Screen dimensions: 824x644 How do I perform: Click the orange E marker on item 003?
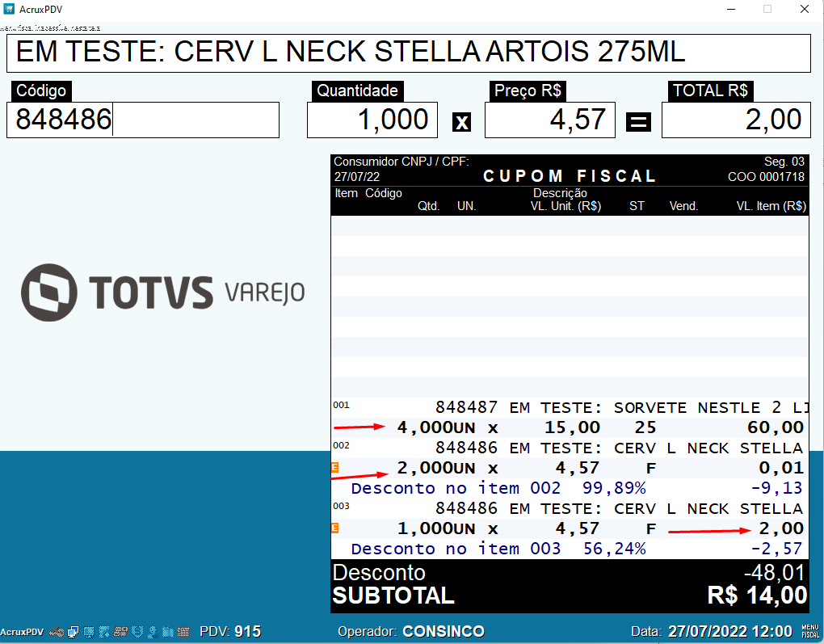334,528
